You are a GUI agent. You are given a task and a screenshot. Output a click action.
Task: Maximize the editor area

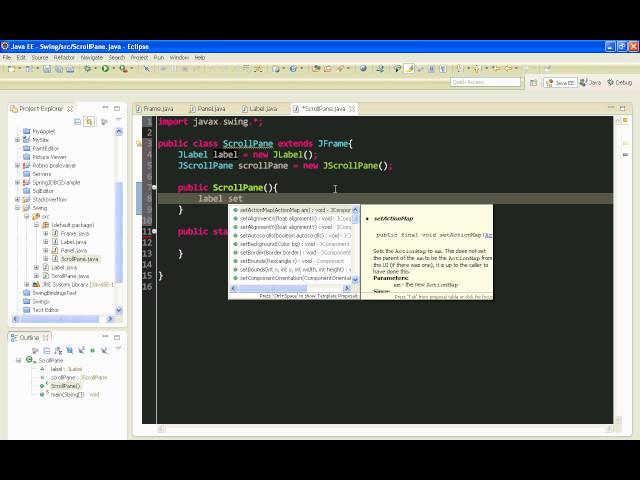(622, 108)
